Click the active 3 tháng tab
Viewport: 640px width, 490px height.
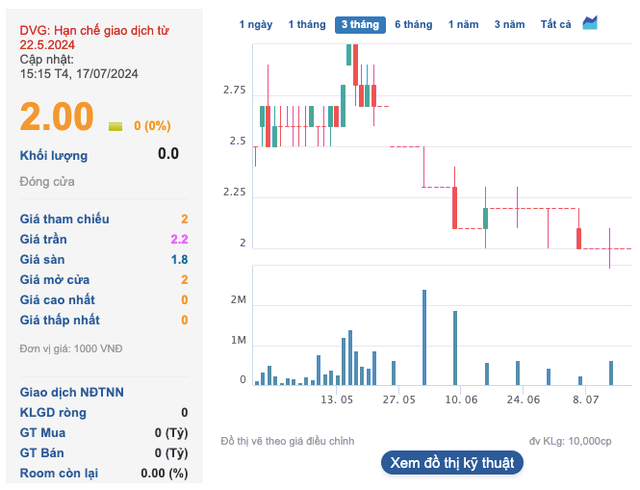[x=360, y=24]
